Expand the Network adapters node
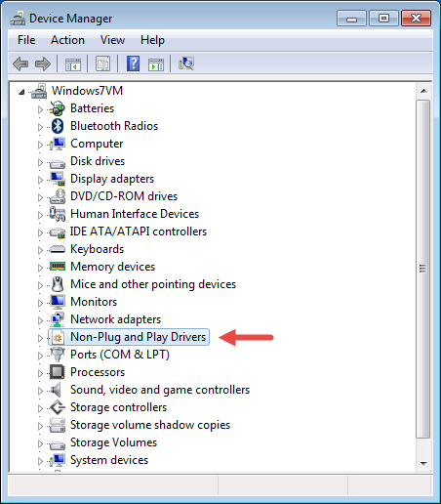 pyautogui.click(x=40, y=320)
